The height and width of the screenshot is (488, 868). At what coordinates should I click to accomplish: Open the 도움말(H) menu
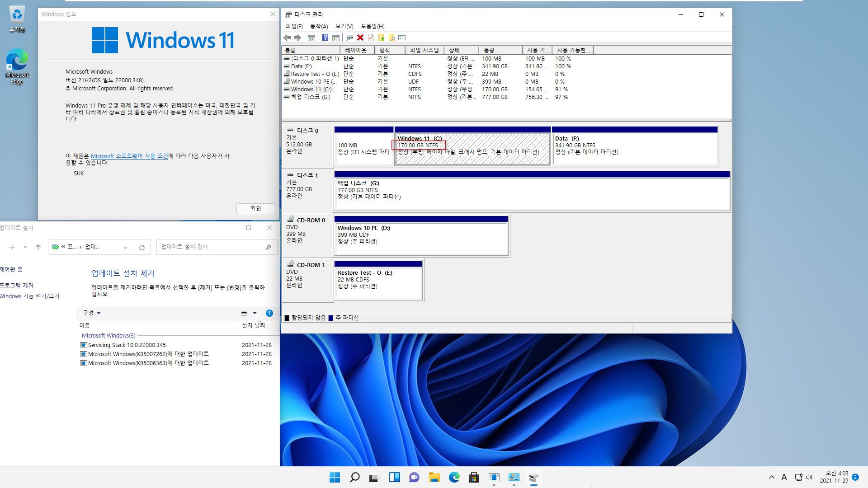(373, 26)
